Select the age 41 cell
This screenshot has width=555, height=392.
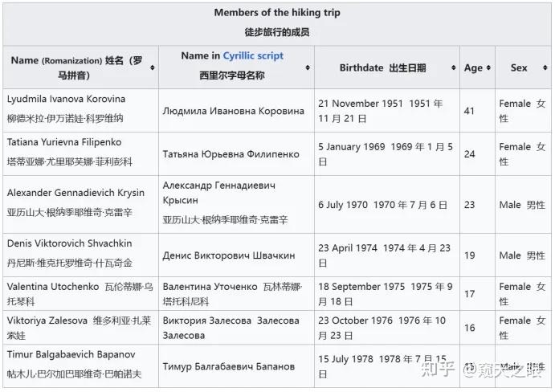pos(470,110)
